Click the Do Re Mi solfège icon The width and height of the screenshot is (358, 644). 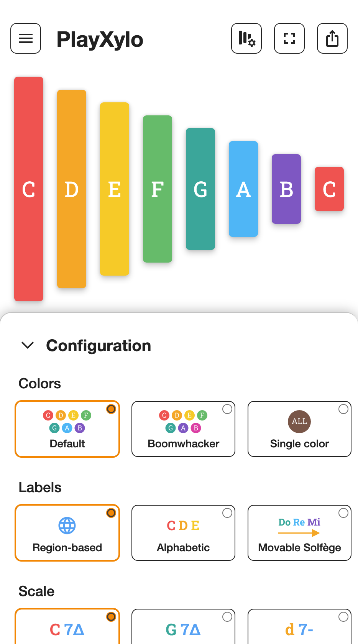coord(299,527)
